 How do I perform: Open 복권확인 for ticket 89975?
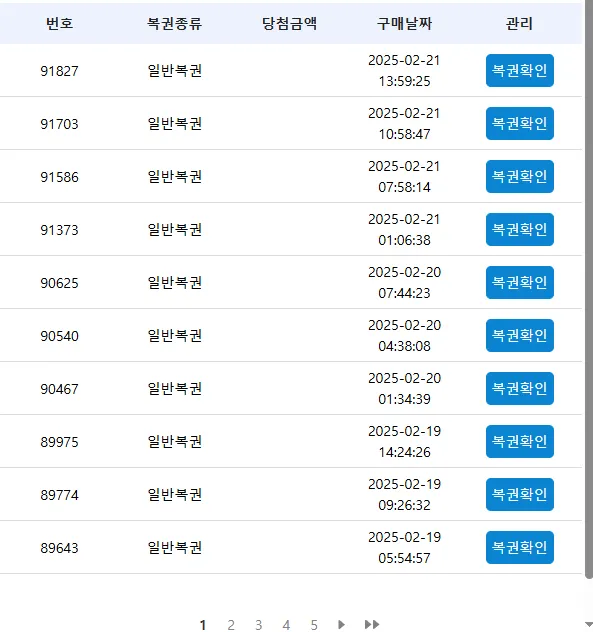(519, 441)
